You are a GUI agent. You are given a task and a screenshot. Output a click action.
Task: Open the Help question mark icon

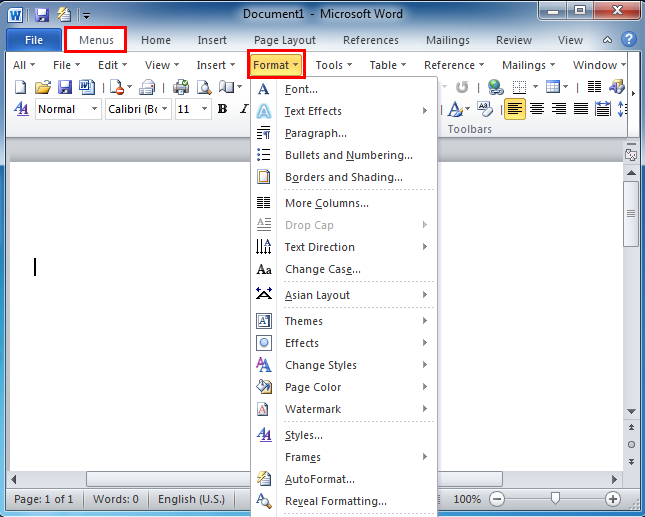tap(628, 40)
